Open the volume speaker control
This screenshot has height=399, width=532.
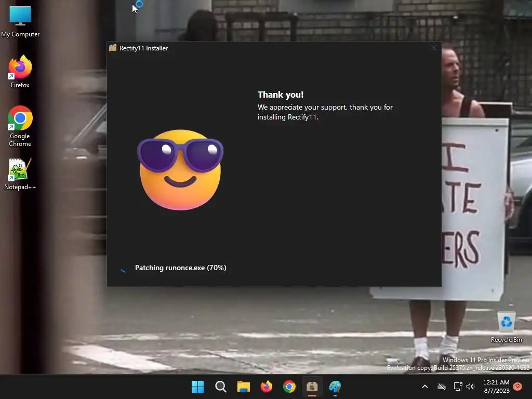(x=470, y=387)
